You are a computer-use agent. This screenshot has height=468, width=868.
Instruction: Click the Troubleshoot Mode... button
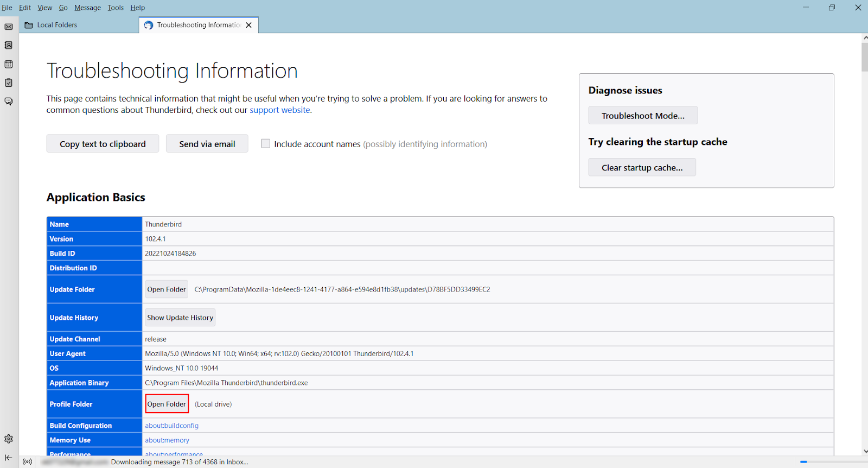click(x=643, y=116)
